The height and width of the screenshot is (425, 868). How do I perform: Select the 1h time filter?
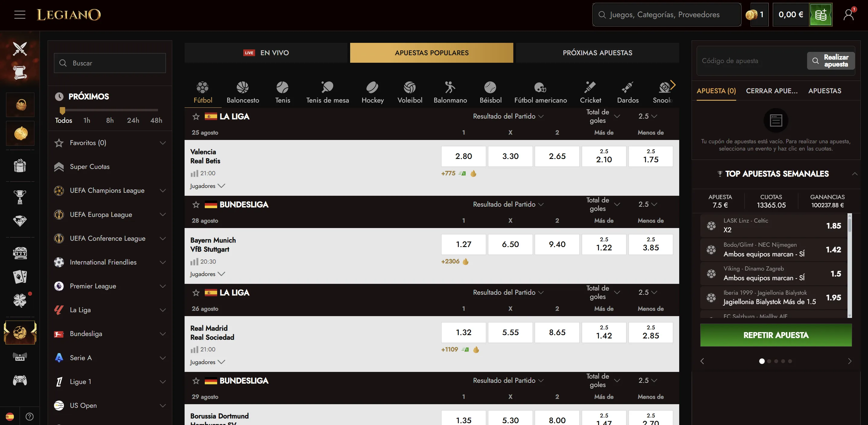[87, 120]
